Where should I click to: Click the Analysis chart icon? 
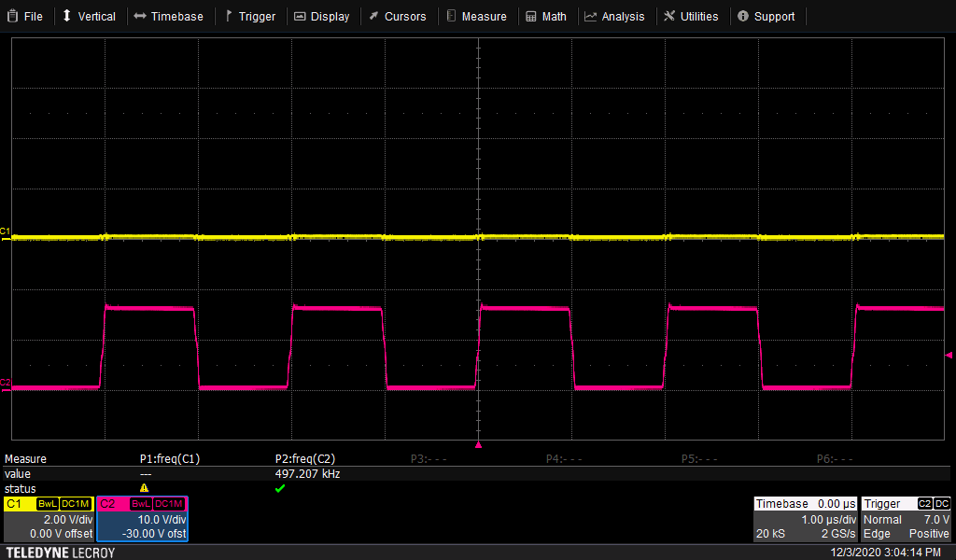[591, 16]
